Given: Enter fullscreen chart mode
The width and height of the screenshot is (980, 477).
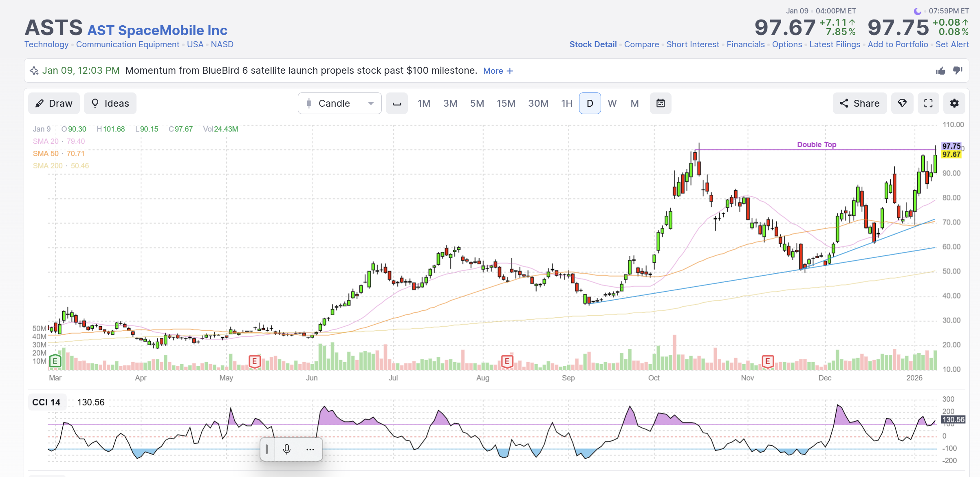Looking at the screenshot, I should click(928, 103).
